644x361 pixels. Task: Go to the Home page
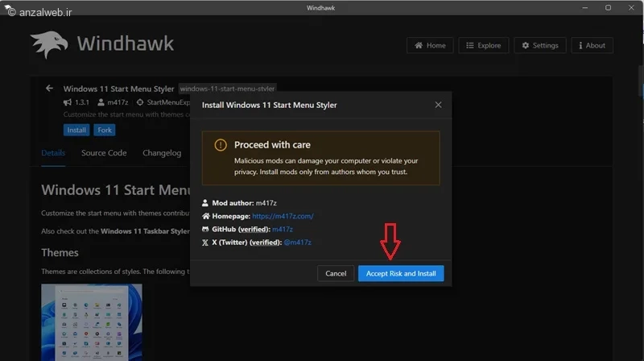click(x=429, y=46)
